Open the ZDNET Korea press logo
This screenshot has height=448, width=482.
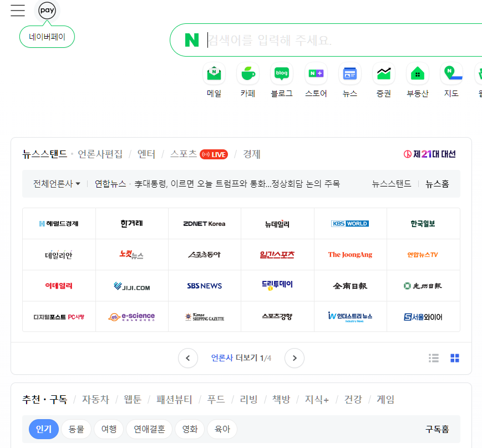tap(205, 224)
